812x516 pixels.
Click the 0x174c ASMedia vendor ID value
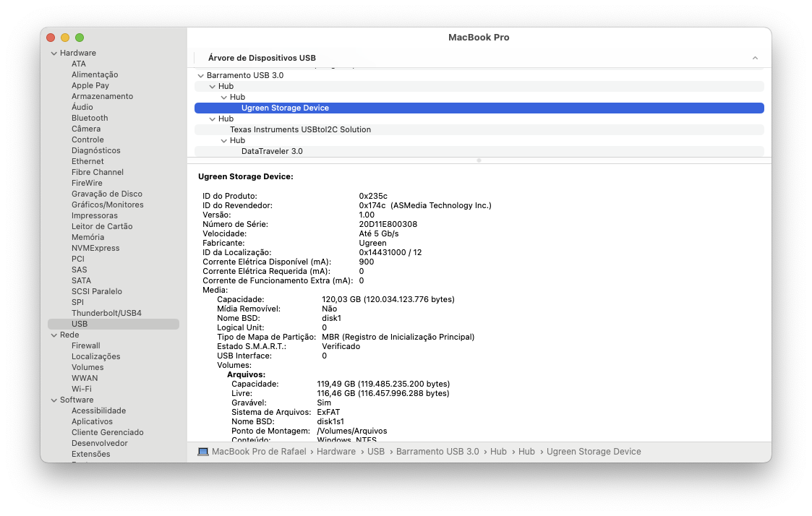click(x=425, y=206)
